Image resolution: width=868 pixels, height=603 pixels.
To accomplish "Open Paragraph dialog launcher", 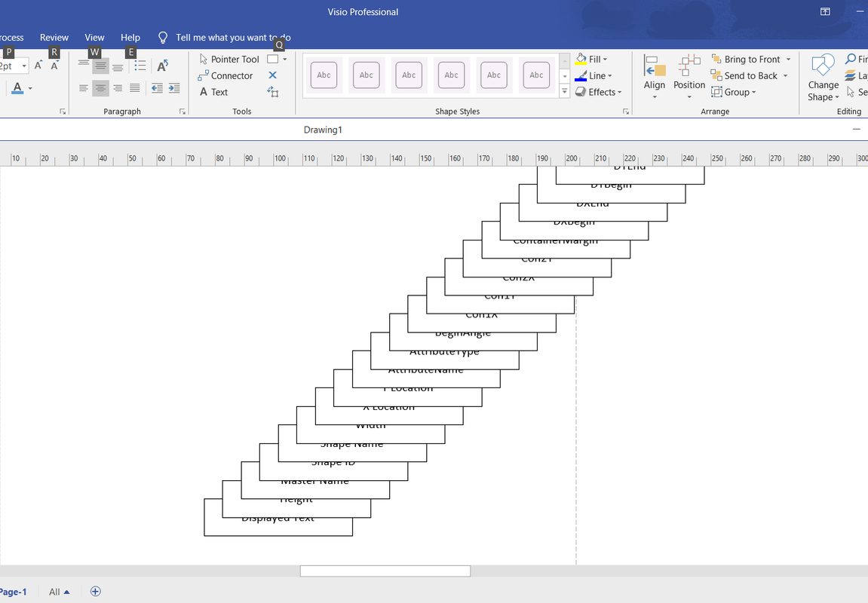I will point(182,112).
